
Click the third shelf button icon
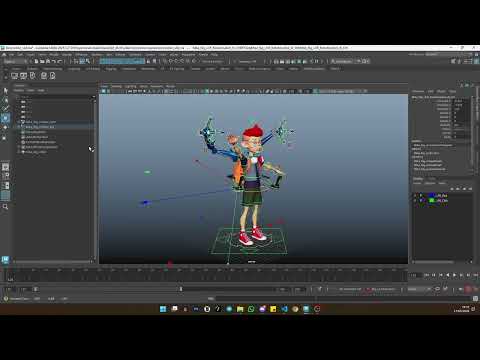point(33,76)
